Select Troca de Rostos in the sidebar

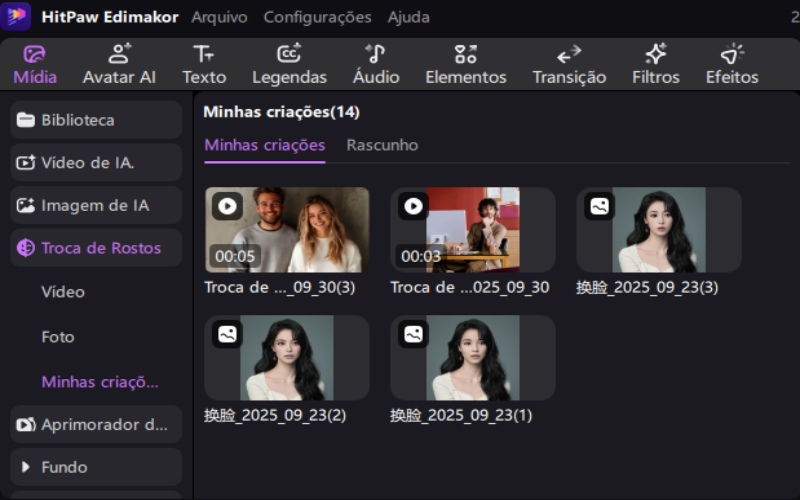tap(96, 248)
